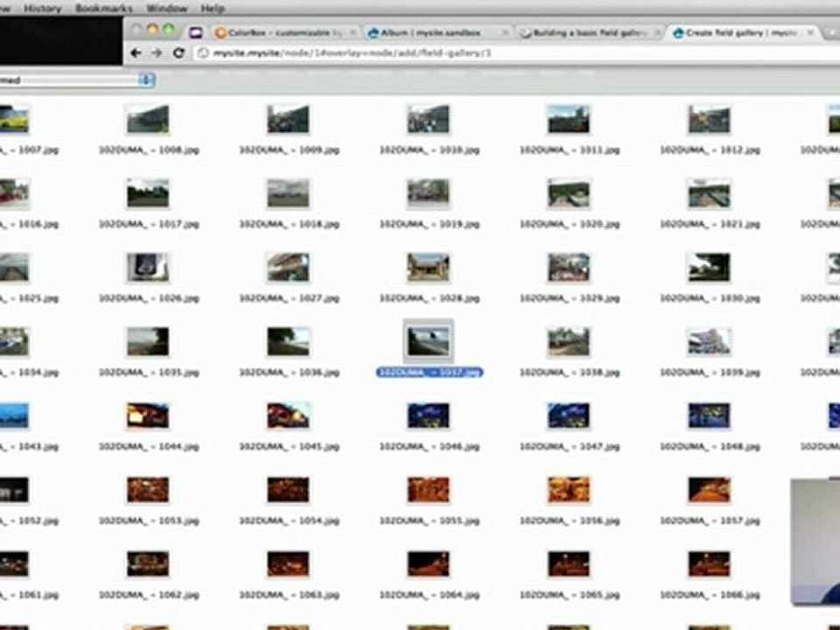This screenshot has width=840, height=630.
Task: Switch to the Album | mysite.sandbox tab
Action: pos(437,32)
